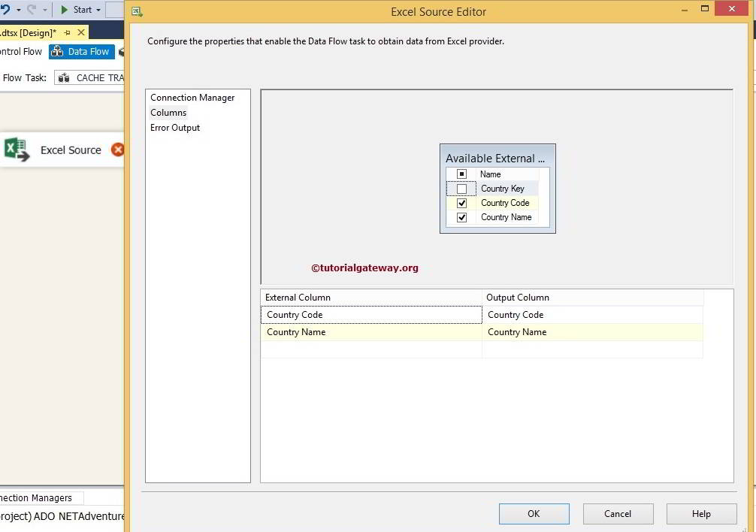Edit the Country Code output column cell
The height and width of the screenshot is (532, 756).
593,315
